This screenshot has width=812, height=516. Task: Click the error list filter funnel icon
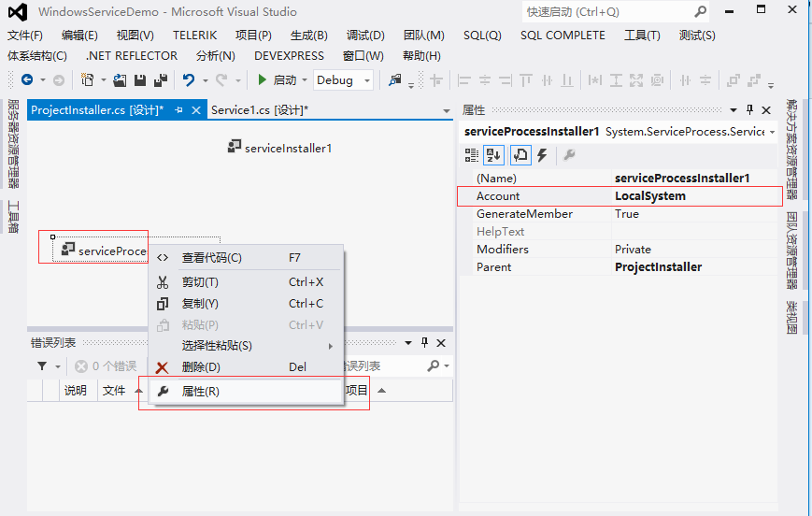pyautogui.click(x=42, y=366)
